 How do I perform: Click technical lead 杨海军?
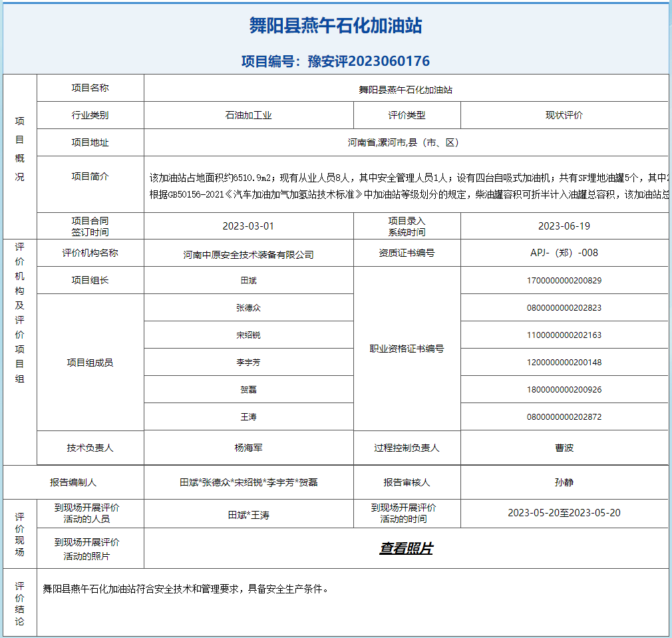click(249, 448)
